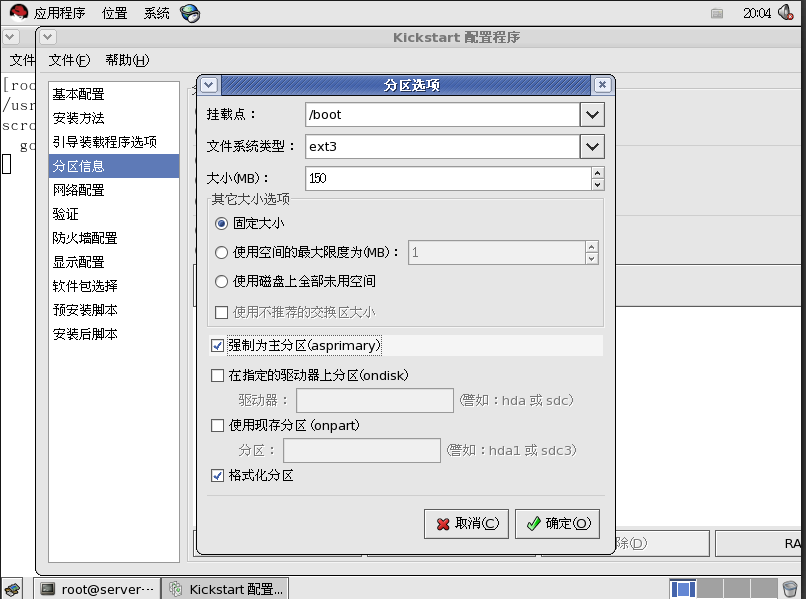
Task: Open the filesystem type dropdown arrow
Action: point(592,147)
